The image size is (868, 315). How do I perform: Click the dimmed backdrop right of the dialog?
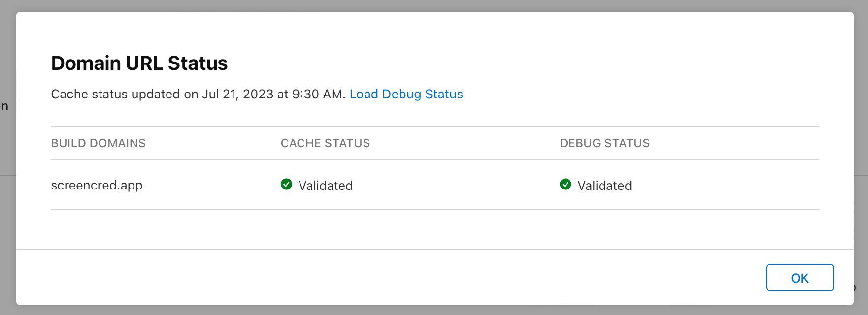[861, 148]
